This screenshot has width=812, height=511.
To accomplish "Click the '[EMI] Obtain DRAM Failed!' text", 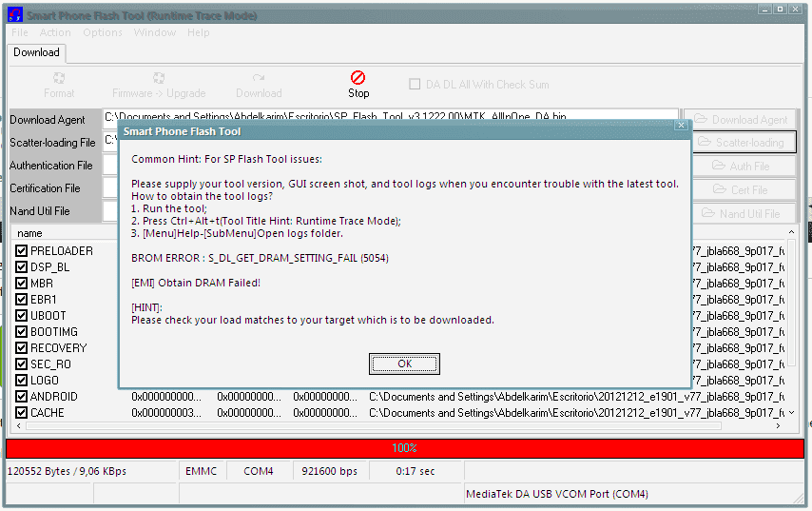I will 196,283.
